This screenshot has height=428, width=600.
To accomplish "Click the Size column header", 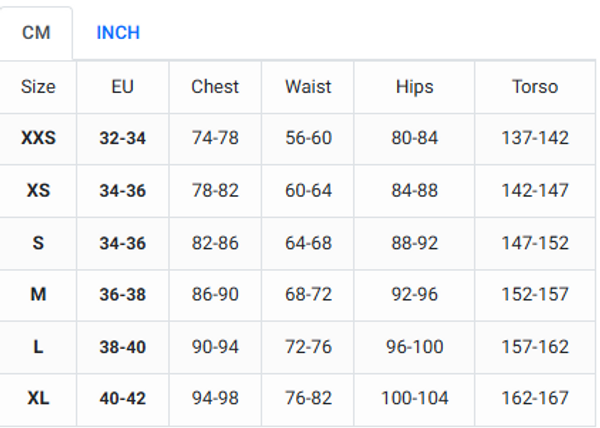I will 38,86.
